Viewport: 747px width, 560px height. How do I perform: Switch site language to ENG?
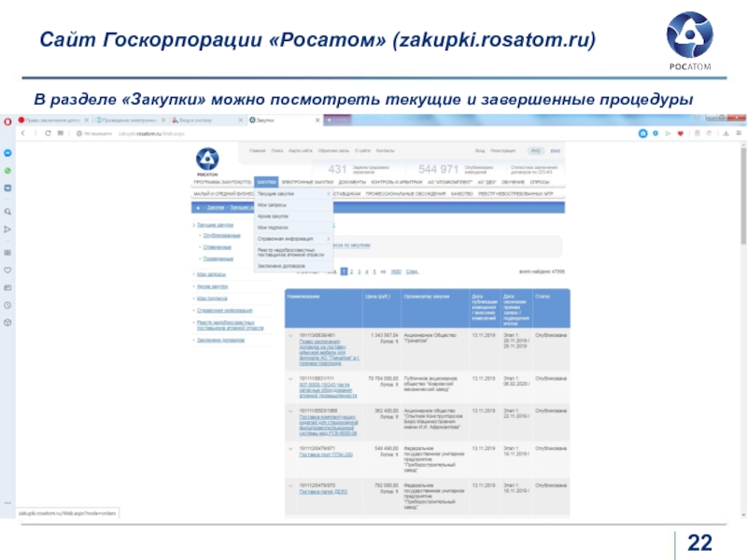555,151
